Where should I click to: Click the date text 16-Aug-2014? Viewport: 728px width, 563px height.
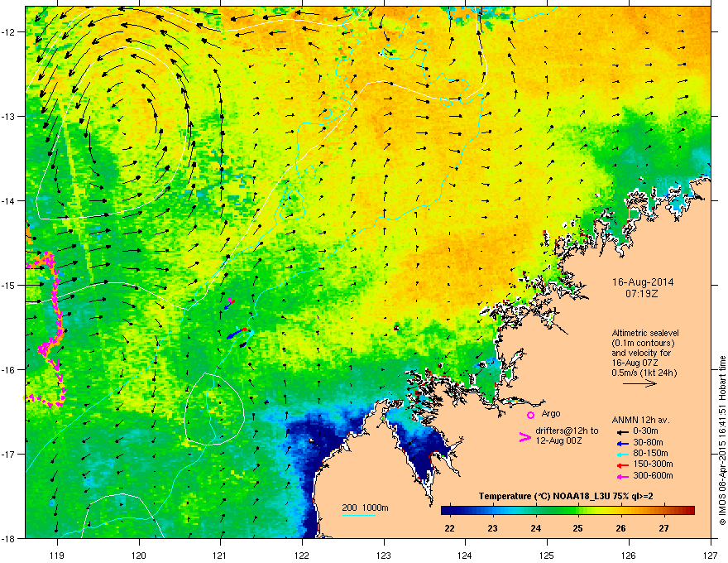(x=643, y=282)
